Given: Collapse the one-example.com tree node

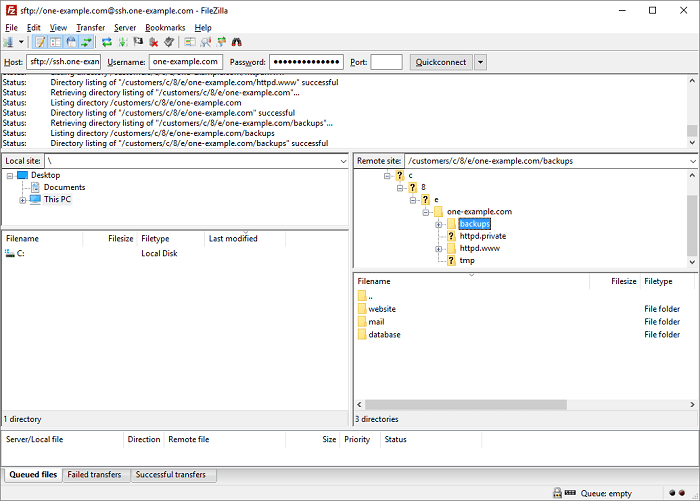Looking at the screenshot, I should click(426, 212).
